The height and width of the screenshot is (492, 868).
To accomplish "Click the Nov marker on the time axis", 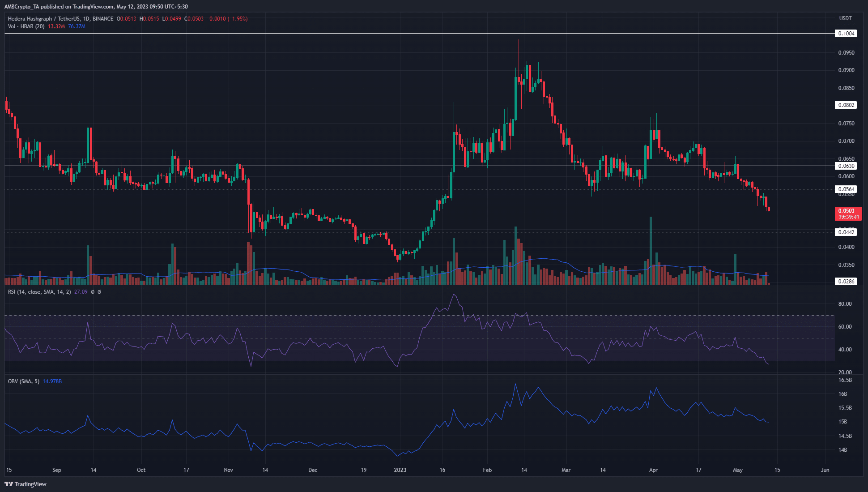I will pos(228,470).
